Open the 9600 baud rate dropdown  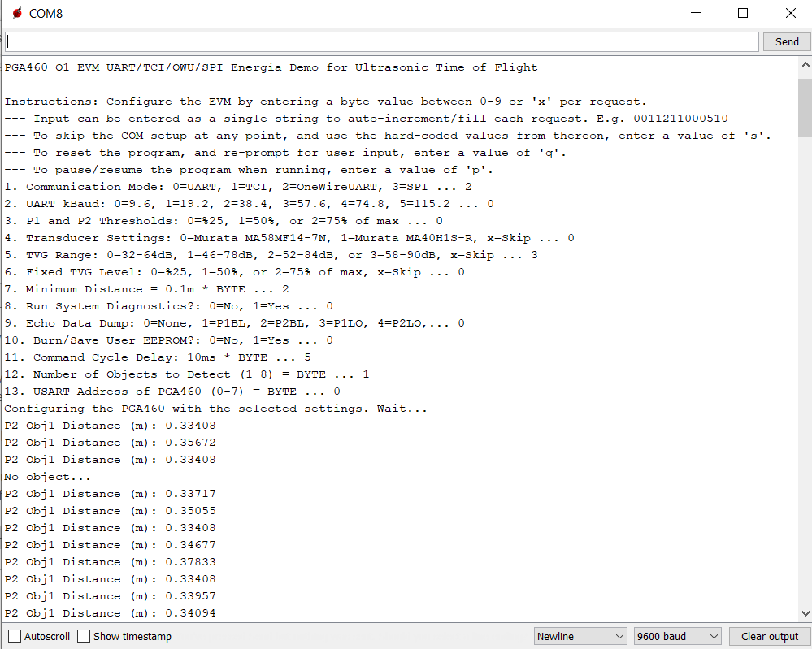click(x=677, y=636)
